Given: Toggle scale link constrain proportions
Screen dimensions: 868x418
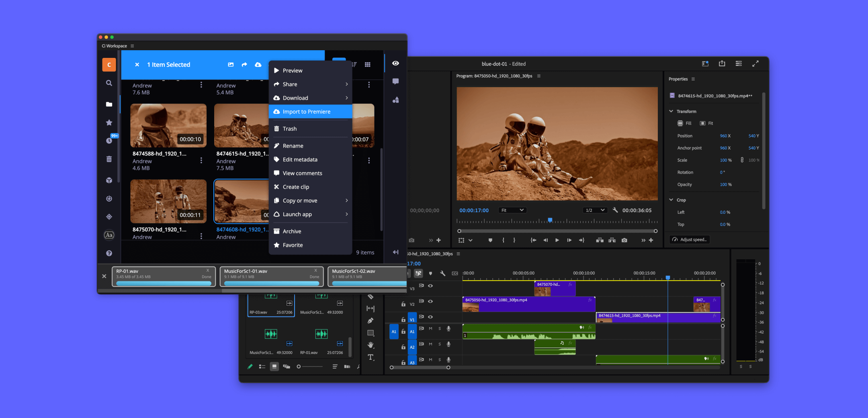Looking at the screenshot, I should (x=742, y=160).
